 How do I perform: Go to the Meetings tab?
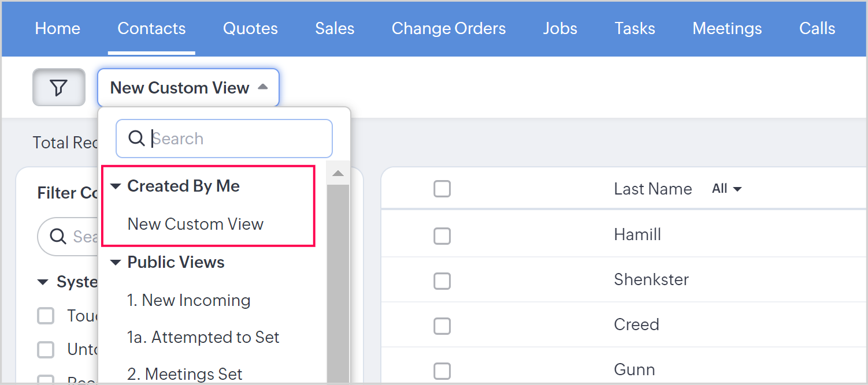pyautogui.click(x=727, y=28)
